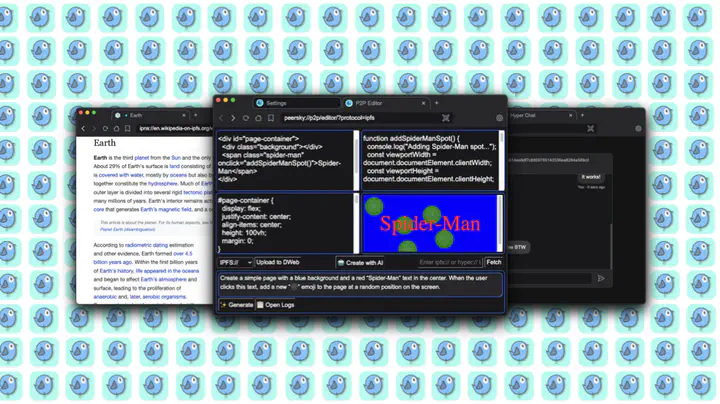
Task: Follow the hydrosphere link in Earth article
Action: [163, 184]
